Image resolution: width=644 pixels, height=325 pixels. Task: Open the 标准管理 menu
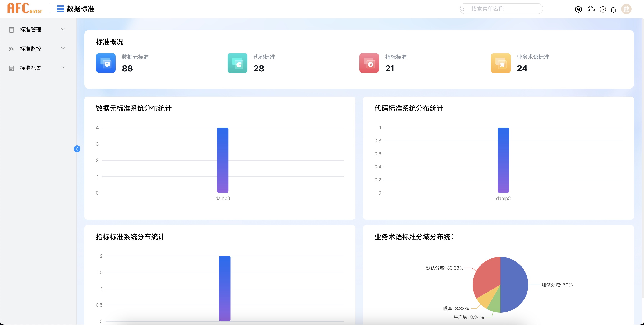tap(38, 30)
